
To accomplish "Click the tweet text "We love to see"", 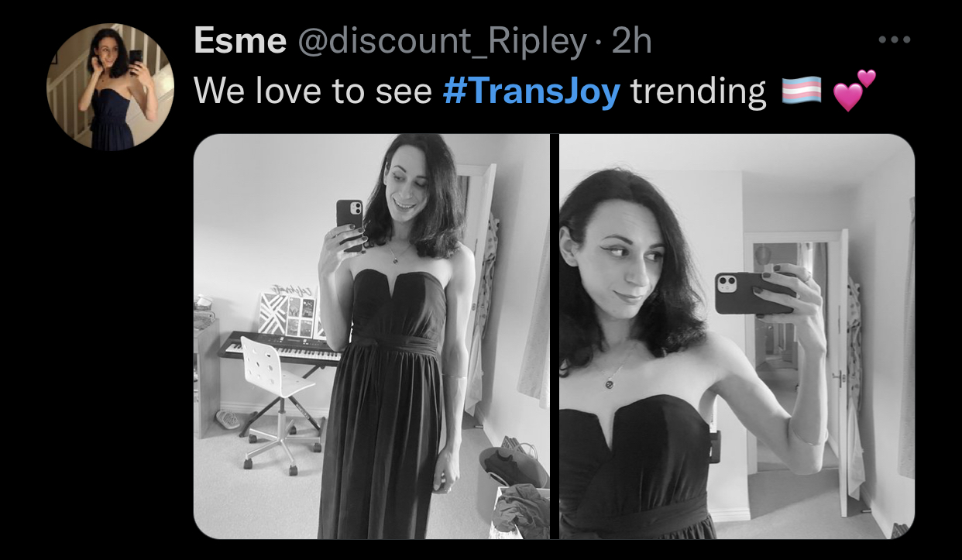I will click(313, 91).
